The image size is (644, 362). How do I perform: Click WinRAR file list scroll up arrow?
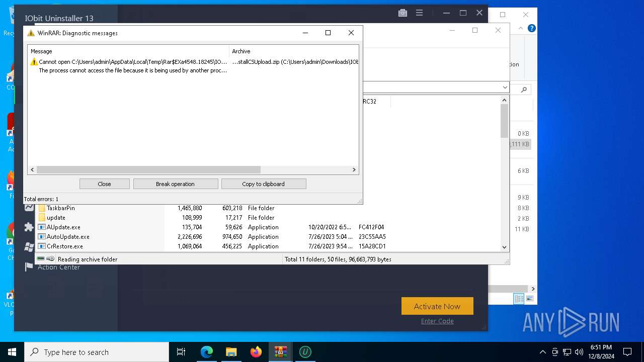pyautogui.click(x=505, y=100)
